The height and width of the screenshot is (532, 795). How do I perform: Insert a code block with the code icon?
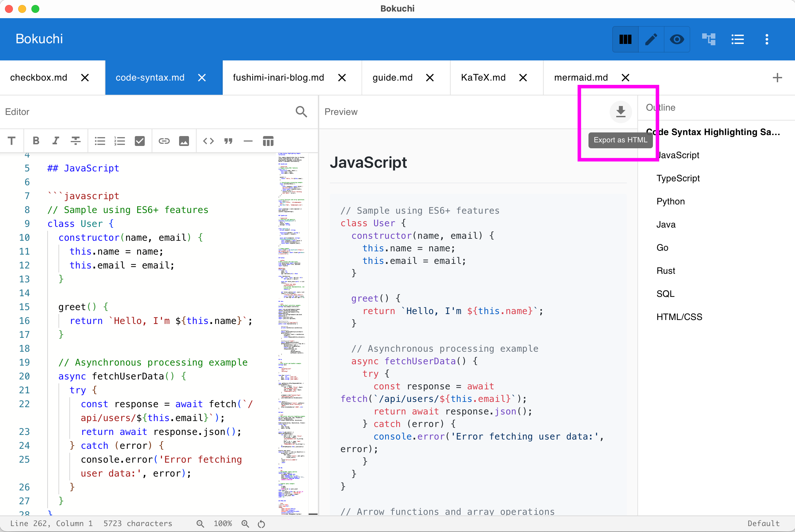(x=208, y=141)
